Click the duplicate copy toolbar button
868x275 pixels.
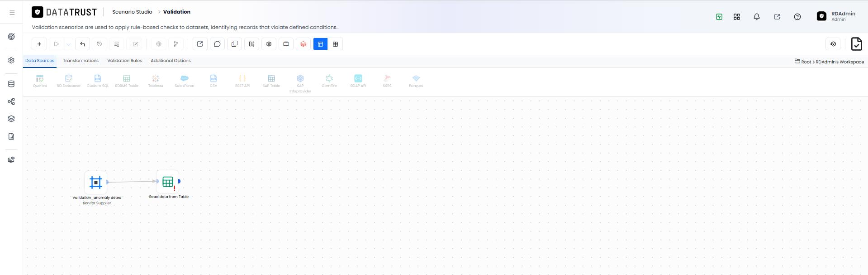pyautogui.click(x=234, y=44)
